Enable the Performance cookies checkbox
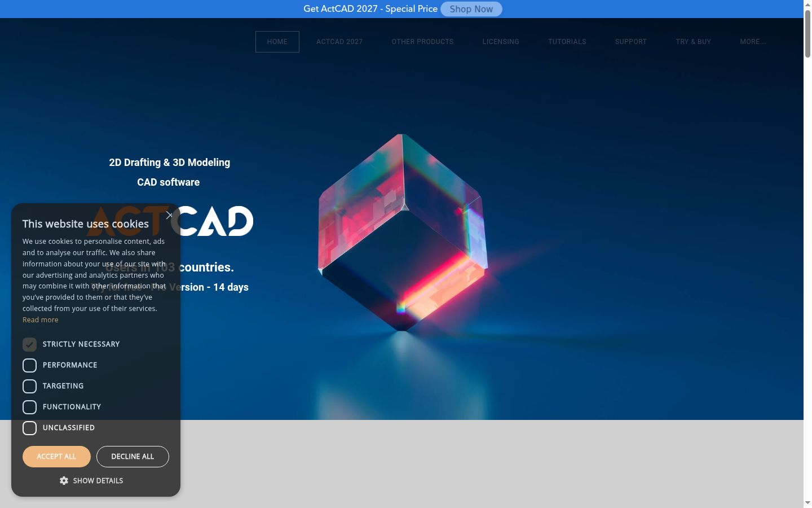Viewport: 812px width, 508px height. click(x=29, y=365)
